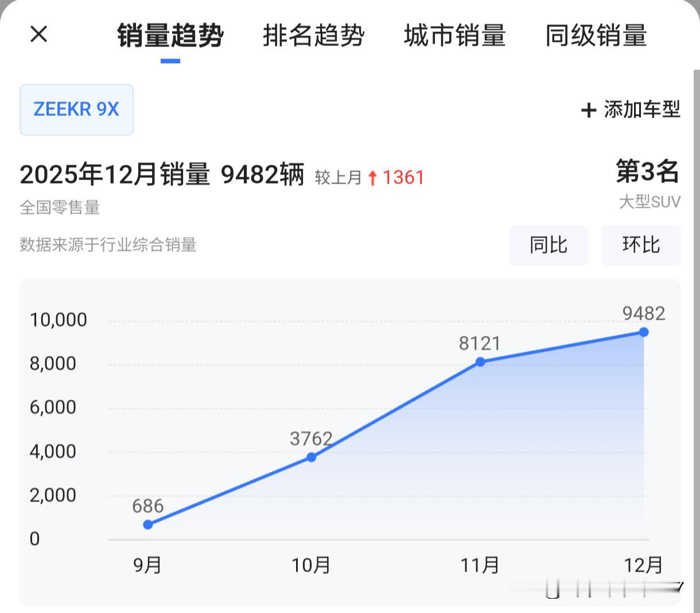This screenshot has width=700, height=613.
Task: Click the 10月 axis label
Action: (x=311, y=565)
